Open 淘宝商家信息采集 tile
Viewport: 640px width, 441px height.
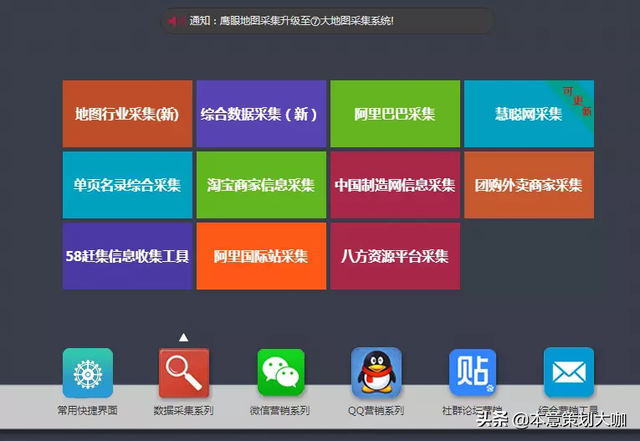[x=261, y=185]
